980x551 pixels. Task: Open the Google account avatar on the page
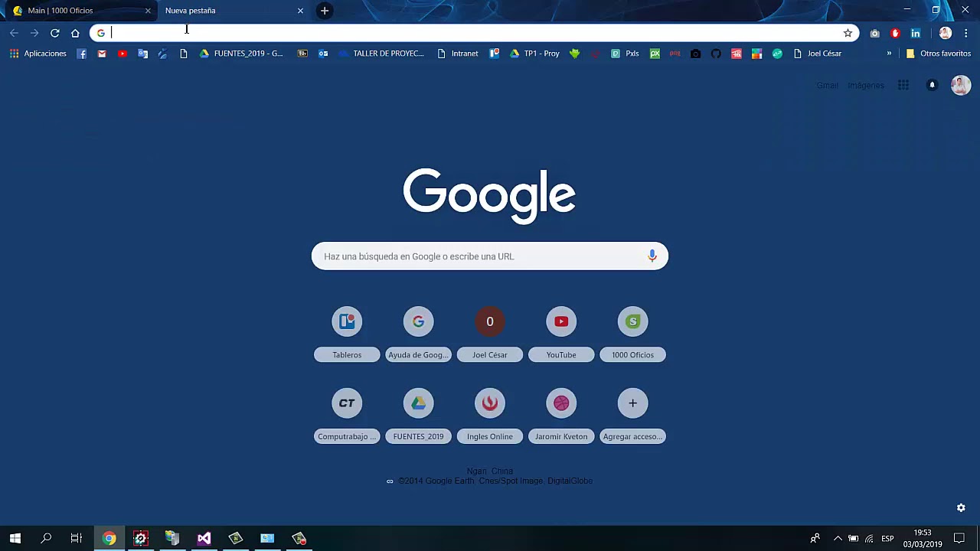coord(960,85)
